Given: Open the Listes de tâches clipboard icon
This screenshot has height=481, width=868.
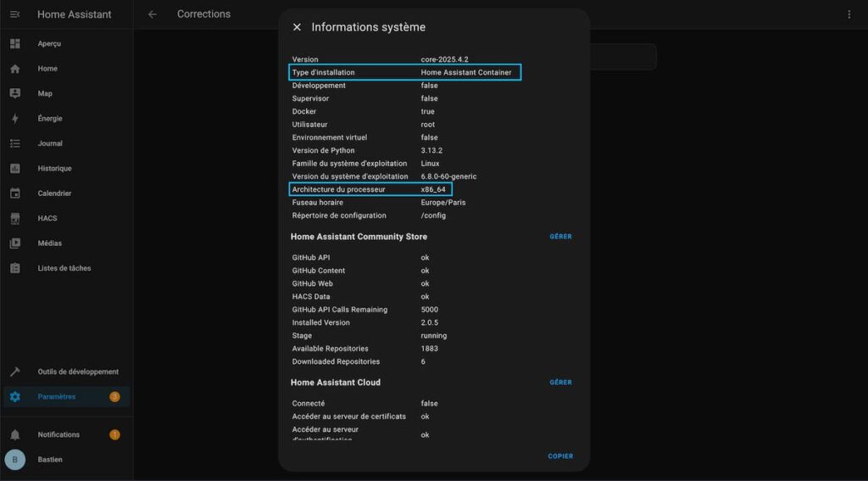Looking at the screenshot, I should pyautogui.click(x=15, y=268).
